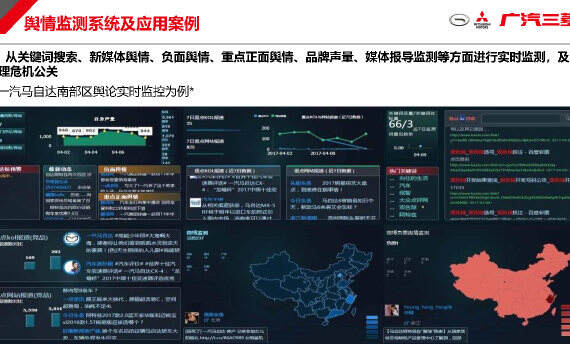Select the orange 重点正面舆情 header
The width and height of the screenshot is (570, 360).
(x=139, y=197)
